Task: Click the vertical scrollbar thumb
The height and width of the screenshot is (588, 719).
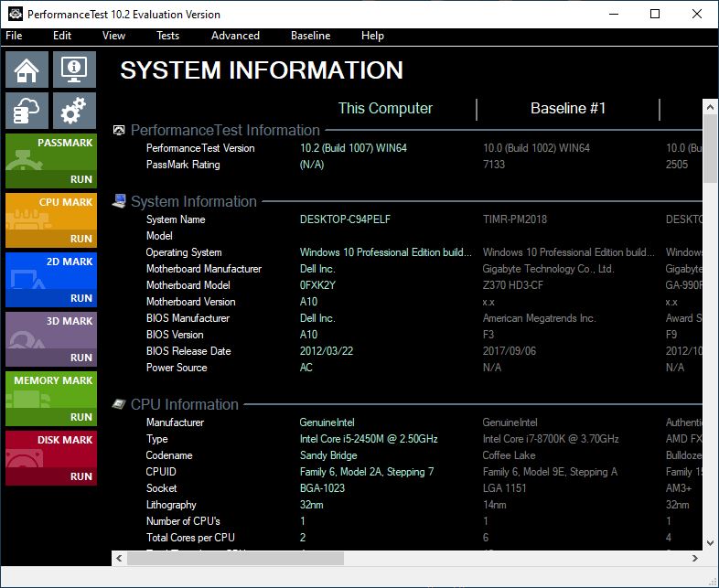Action: coord(710,148)
